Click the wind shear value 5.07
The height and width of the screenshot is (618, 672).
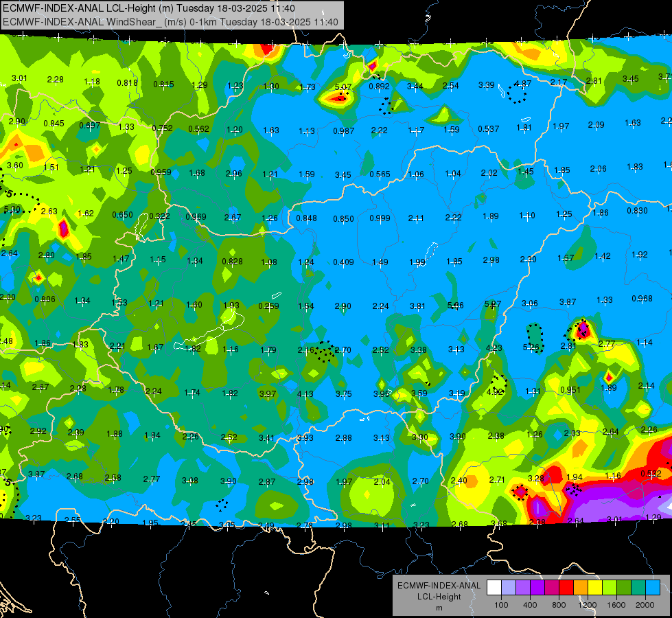pyautogui.click(x=343, y=87)
